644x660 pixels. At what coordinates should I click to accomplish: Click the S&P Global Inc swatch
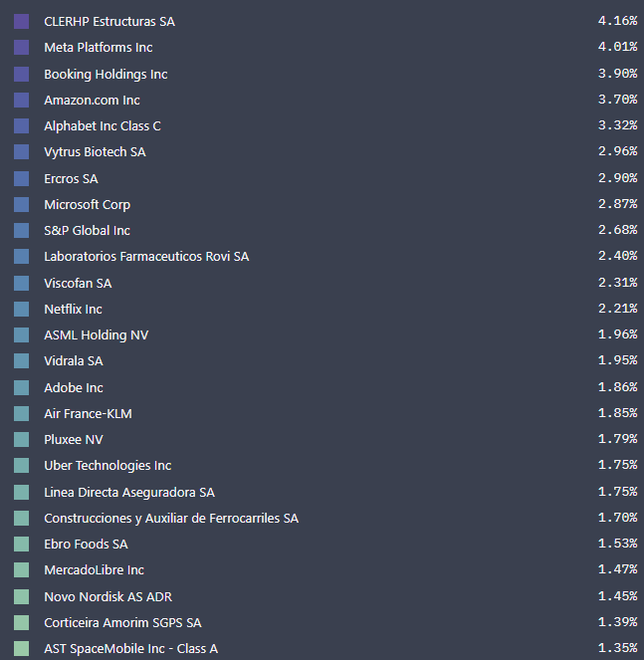22,231
